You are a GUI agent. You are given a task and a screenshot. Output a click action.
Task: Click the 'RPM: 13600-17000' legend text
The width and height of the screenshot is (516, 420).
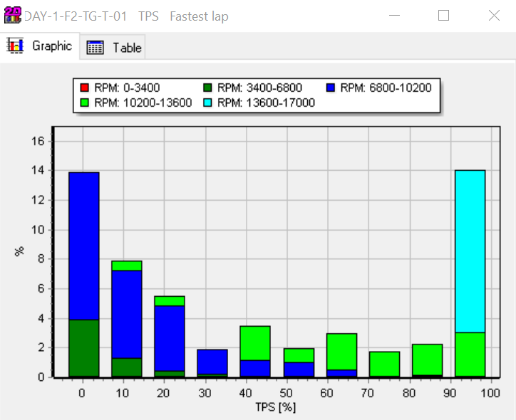coord(266,103)
